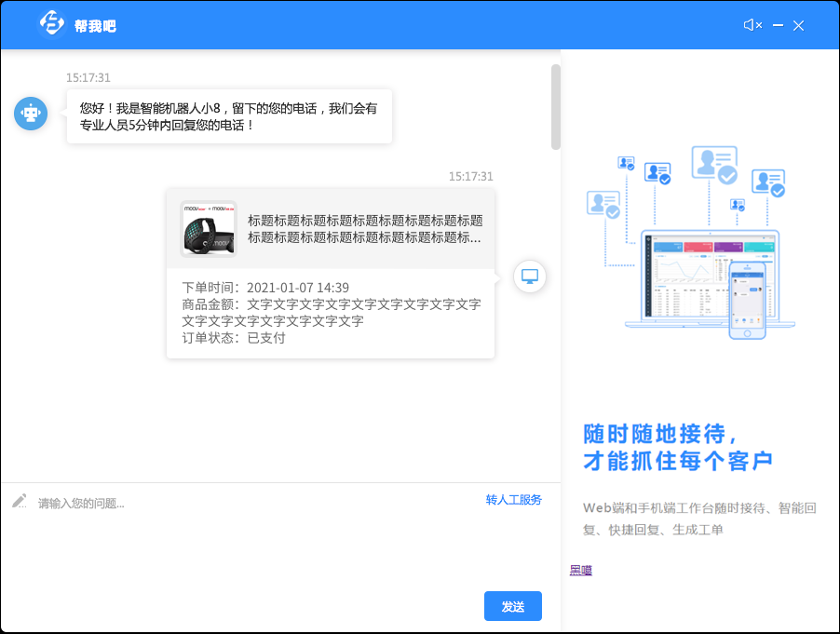The image size is (840, 634).
Task: Open the 黑嘿 hyperlink in right panel
Action: click(581, 571)
